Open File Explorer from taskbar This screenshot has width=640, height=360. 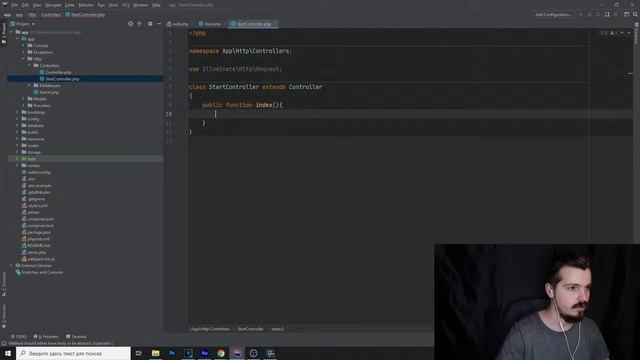pos(156,353)
